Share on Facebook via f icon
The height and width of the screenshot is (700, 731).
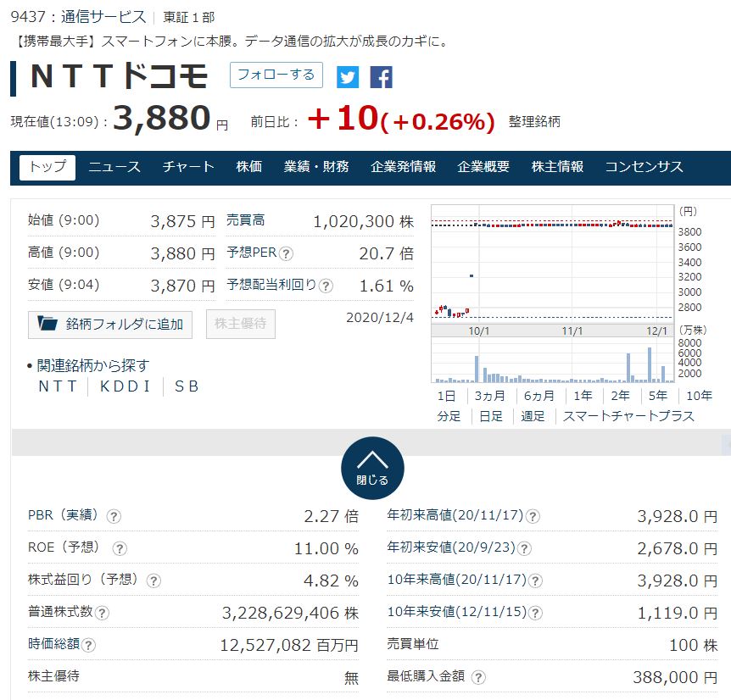click(x=382, y=77)
